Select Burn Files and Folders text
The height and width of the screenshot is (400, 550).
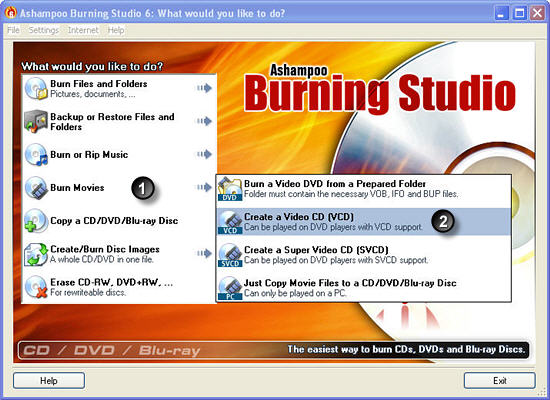pyautogui.click(x=99, y=84)
